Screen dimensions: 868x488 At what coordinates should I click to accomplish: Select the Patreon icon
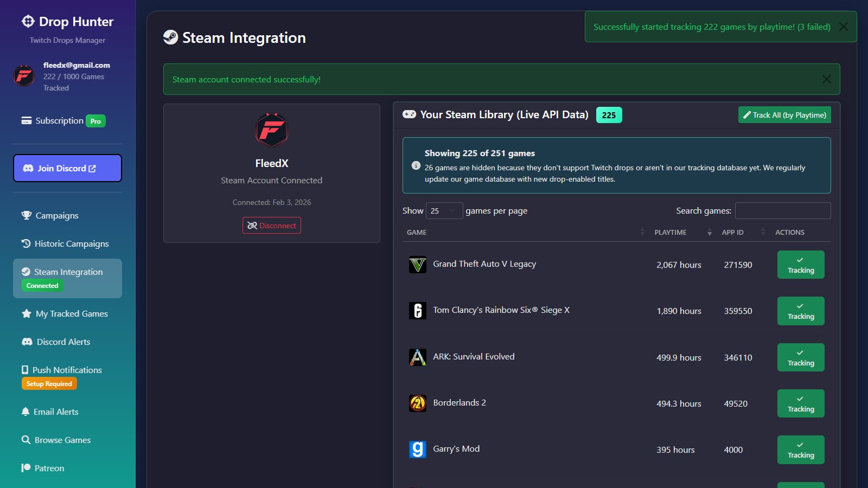(25, 468)
